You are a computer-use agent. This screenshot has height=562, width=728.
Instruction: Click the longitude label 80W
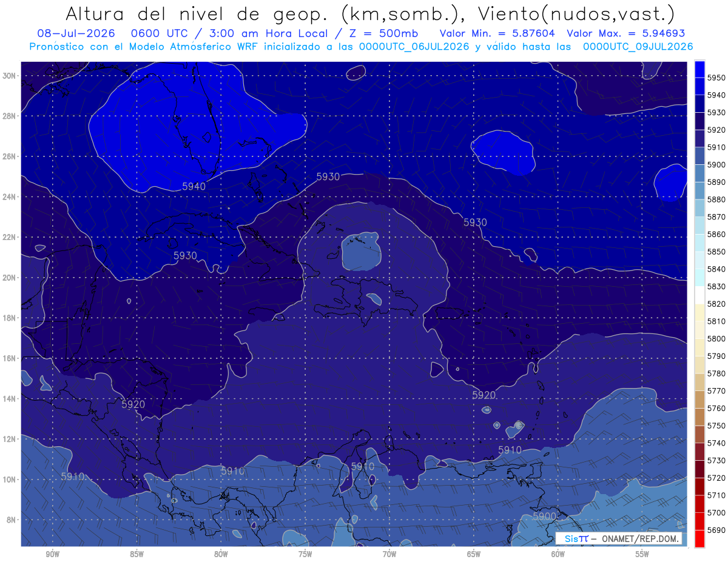click(x=221, y=554)
